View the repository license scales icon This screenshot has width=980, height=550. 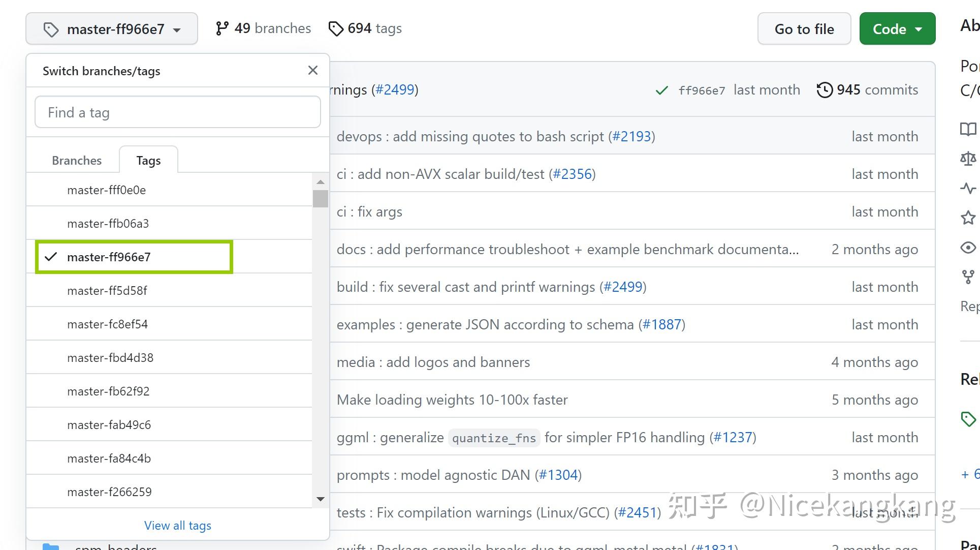pyautogui.click(x=968, y=158)
